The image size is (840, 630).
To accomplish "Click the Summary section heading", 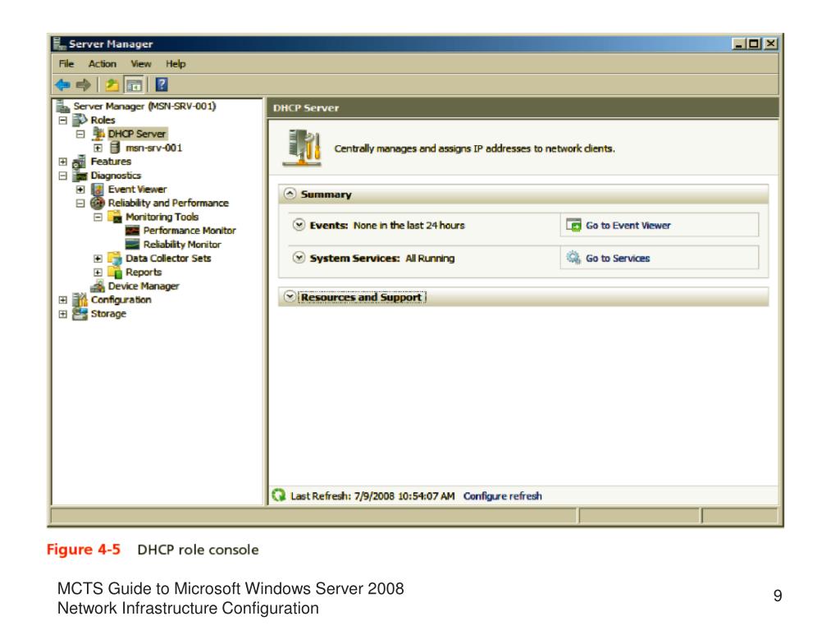I will [326, 194].
